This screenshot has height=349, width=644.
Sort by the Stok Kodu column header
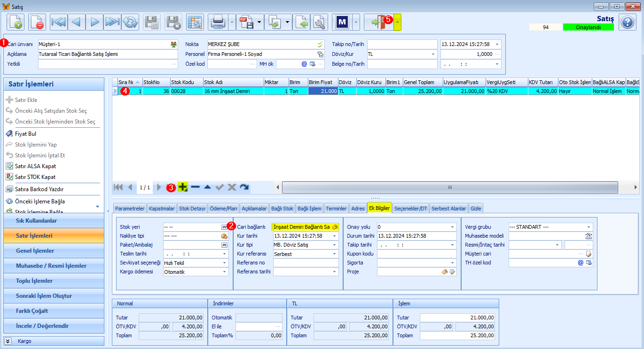186,82
